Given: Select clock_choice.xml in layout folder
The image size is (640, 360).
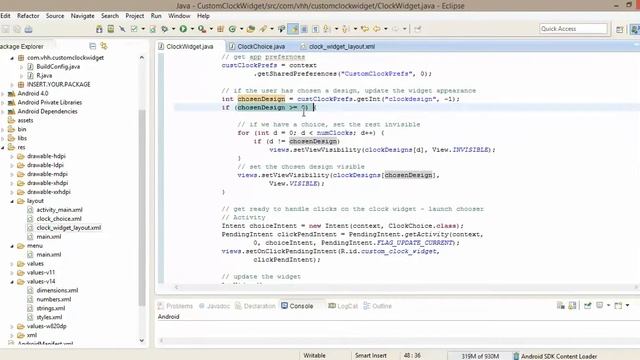Looking at the screenshot, I should click(x=59, y=219).
